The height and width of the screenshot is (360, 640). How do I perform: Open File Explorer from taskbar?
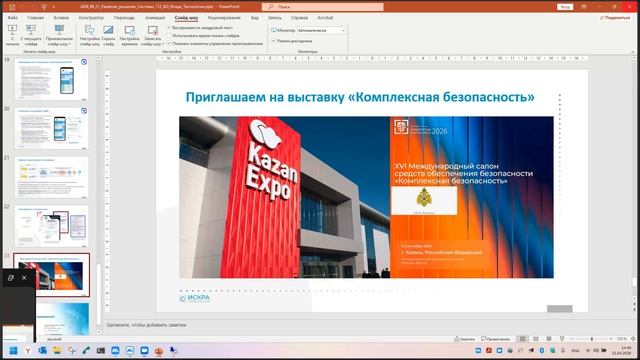(57, 351)
